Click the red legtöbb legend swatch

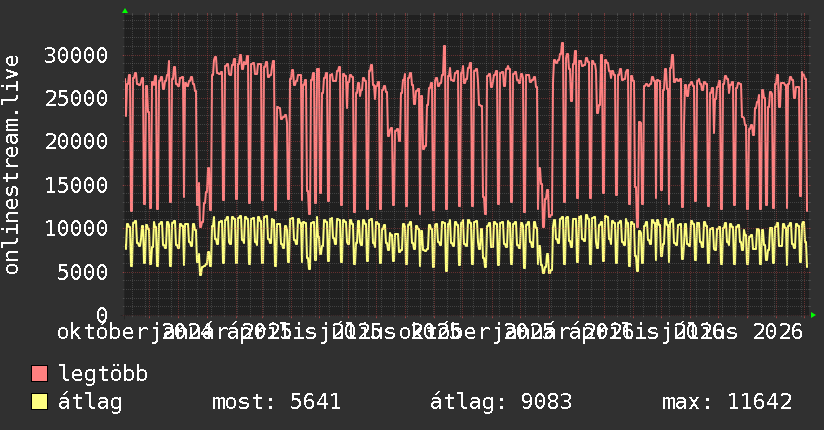pos(39,373)
